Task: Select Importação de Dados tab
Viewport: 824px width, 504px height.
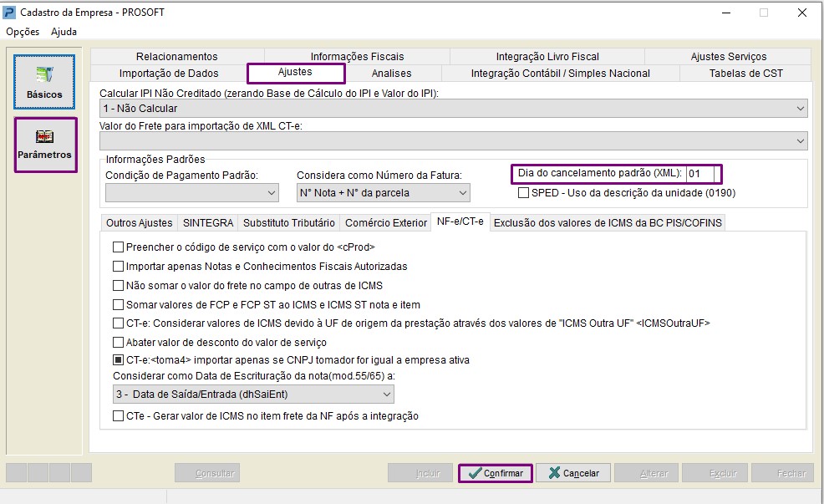Action: coord(169,73)
